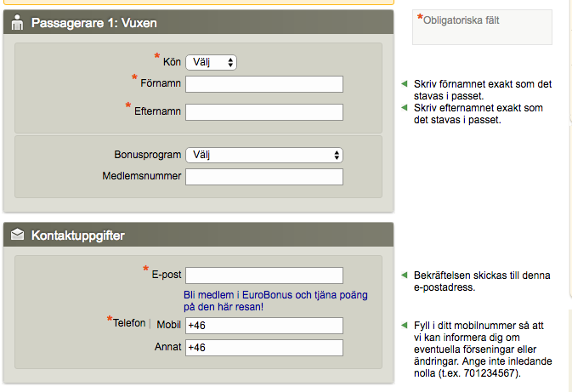Screen dimensions: 572x392
Task: Click the envelope icon beside Kontaktuppgifter
Action: [17, 235]
